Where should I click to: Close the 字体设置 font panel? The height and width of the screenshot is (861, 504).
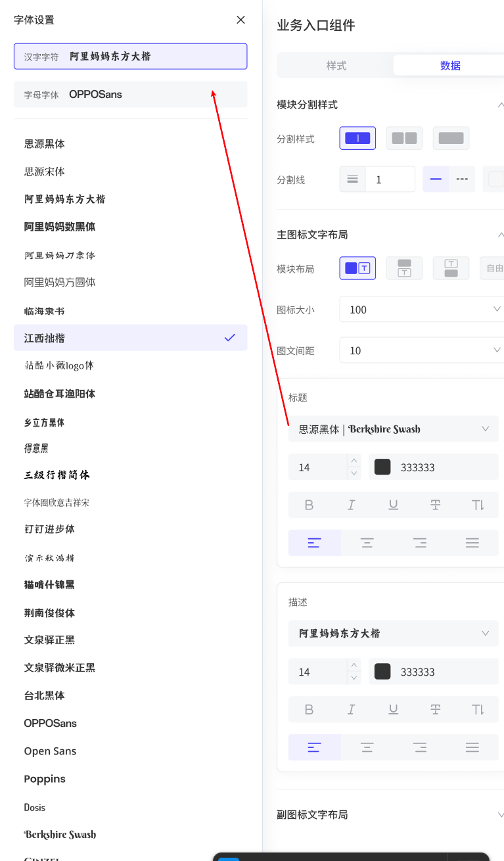[x=241, y=20]
